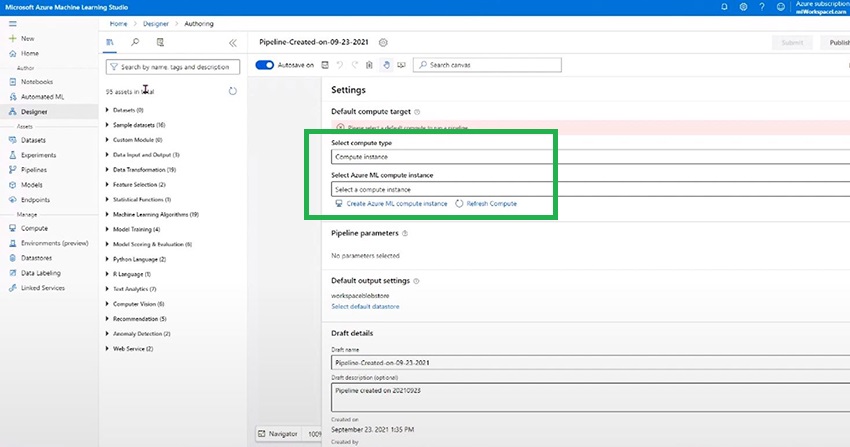
Task: Click the screen icon after the hand tool
Action: tap(401, 65)
